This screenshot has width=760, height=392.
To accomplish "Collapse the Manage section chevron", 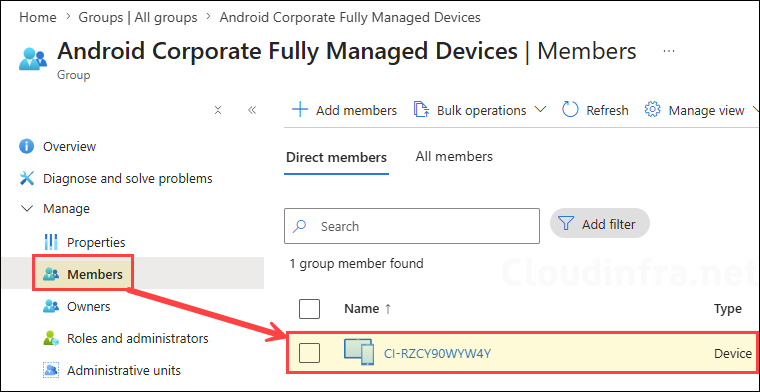I will pos(27,209).
